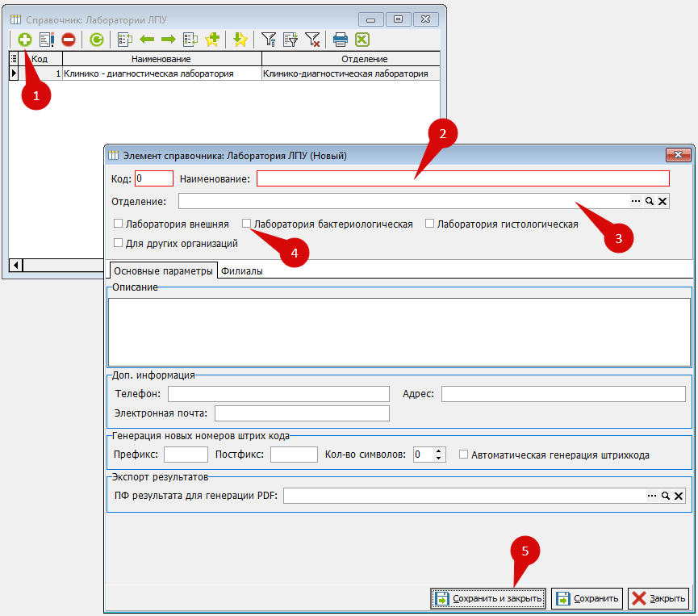Clear the Отделение field with X icon
Image resolution: width=698 pixels, height=616 pixels.
point(662,201)
